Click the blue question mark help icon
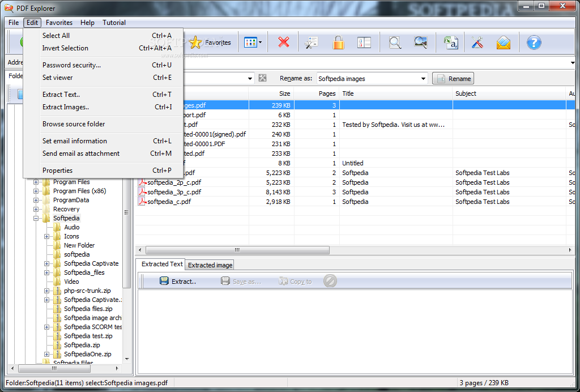Image resolution: width=580 pixels, height=392 pixels. (534, 42)
